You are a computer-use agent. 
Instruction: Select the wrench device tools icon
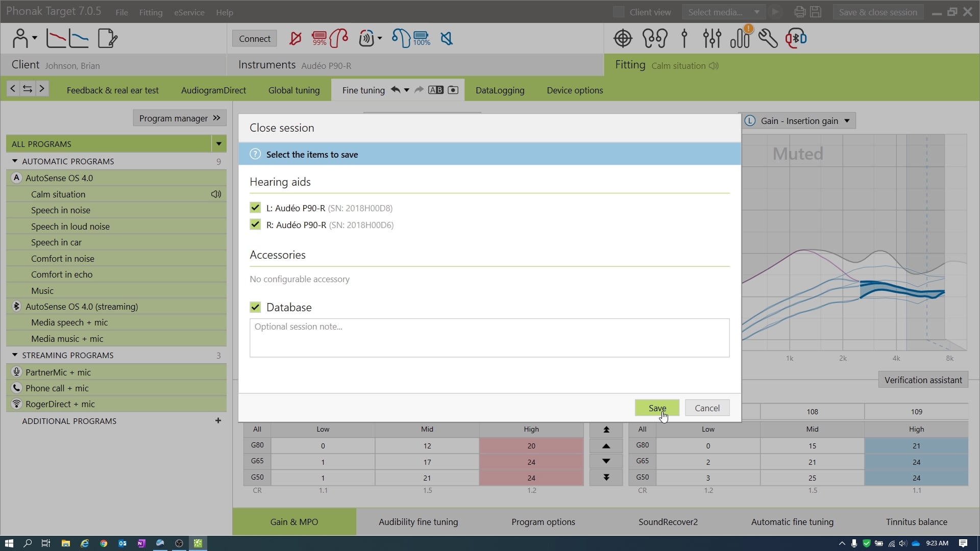pos(769,38)
